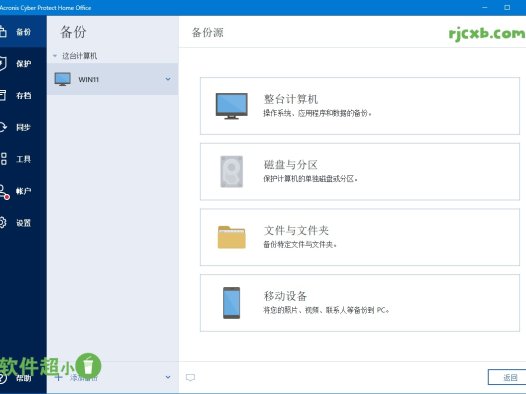This screenshot has width=526, height=394.
Task: Maximize the Acronis window
Action: [x=507, y=7]
